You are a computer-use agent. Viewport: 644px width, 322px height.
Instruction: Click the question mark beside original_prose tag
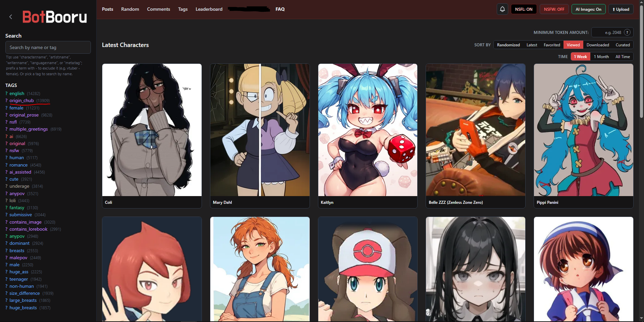(6, 115)
